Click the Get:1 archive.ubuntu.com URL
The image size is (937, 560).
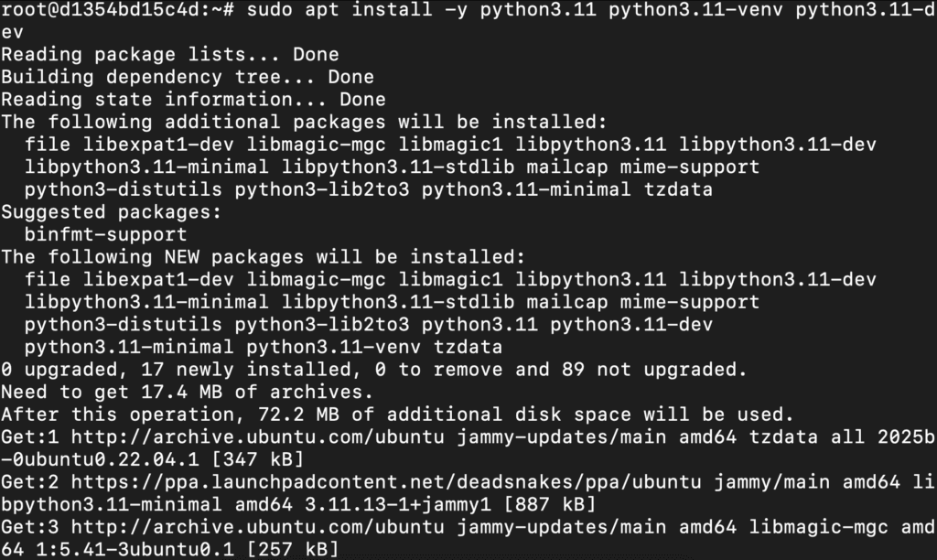[x=257, y=436]
